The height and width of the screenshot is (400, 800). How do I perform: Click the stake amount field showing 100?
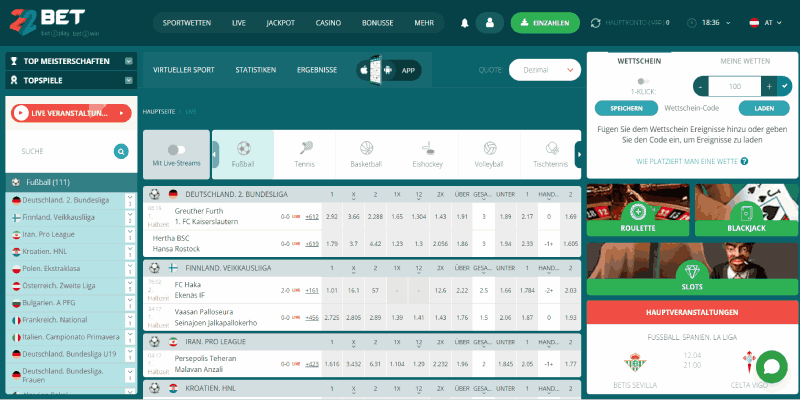pyautogui.click(x=735, y=86)
